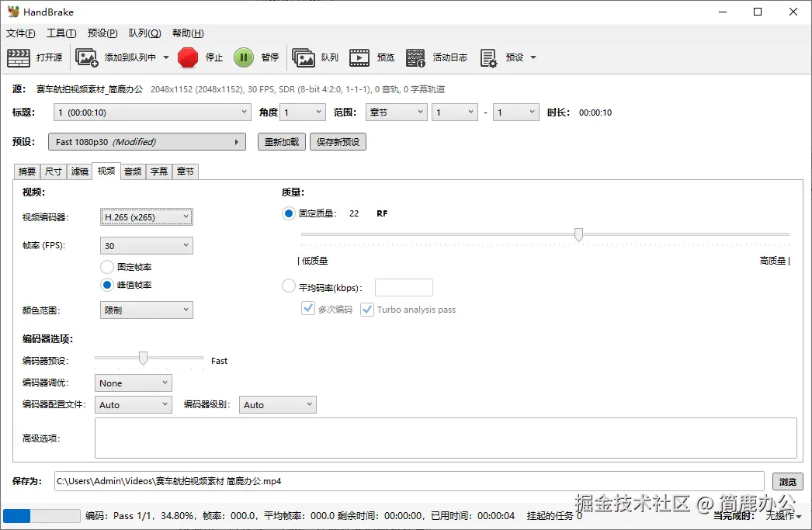Expand the Presets toolbar dropdown arrow
812x530 pixels.
tap(533, 57)
